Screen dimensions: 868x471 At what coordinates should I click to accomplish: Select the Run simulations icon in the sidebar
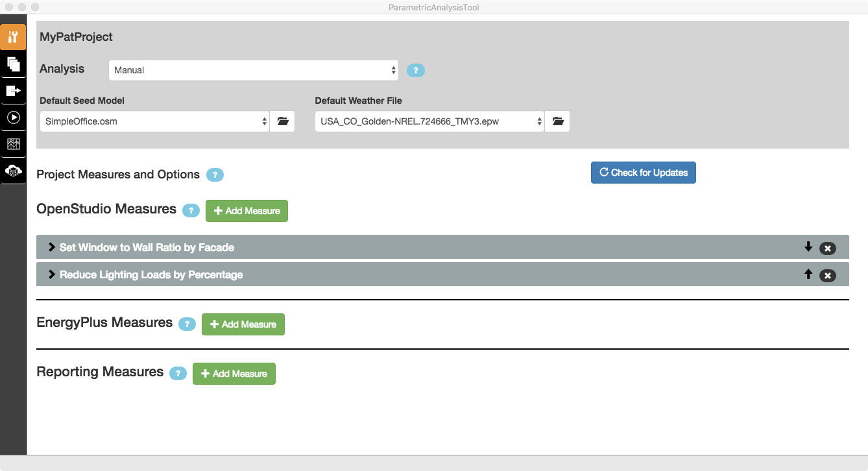[13, 117]
